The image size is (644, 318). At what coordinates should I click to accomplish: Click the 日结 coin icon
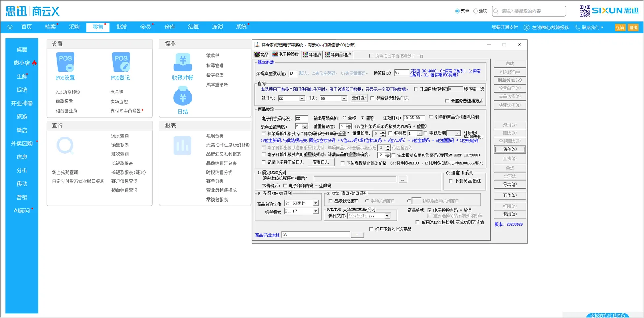click(183, 97)
